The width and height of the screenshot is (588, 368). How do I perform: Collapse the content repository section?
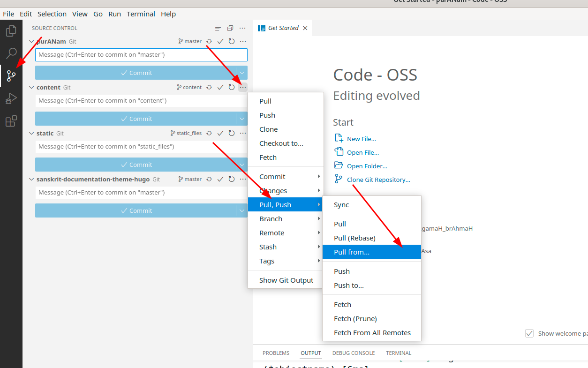(31, 87)
